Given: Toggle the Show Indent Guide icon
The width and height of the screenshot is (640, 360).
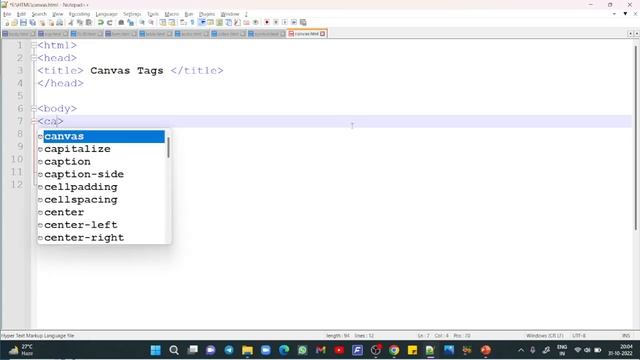Looking at the screenshot, I should coord(202,22).
